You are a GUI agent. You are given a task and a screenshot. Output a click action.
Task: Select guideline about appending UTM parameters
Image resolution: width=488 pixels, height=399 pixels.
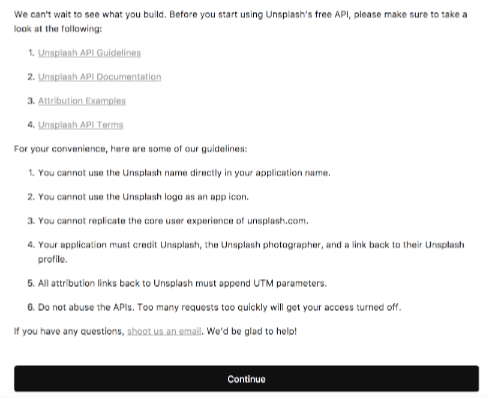tap(182, 283)
